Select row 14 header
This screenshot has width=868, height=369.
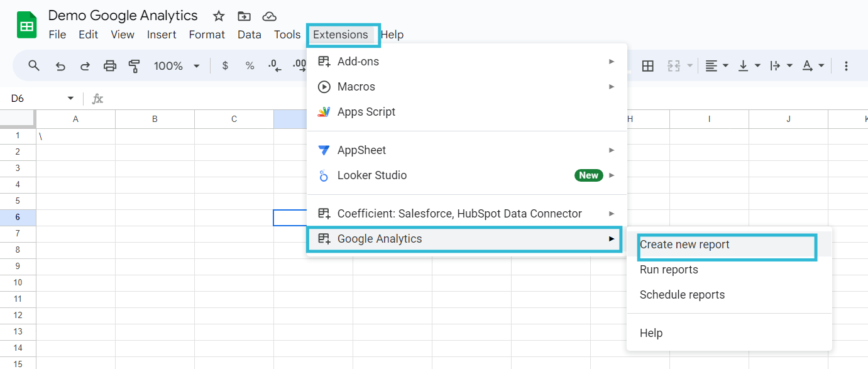(x=18, y=348)
